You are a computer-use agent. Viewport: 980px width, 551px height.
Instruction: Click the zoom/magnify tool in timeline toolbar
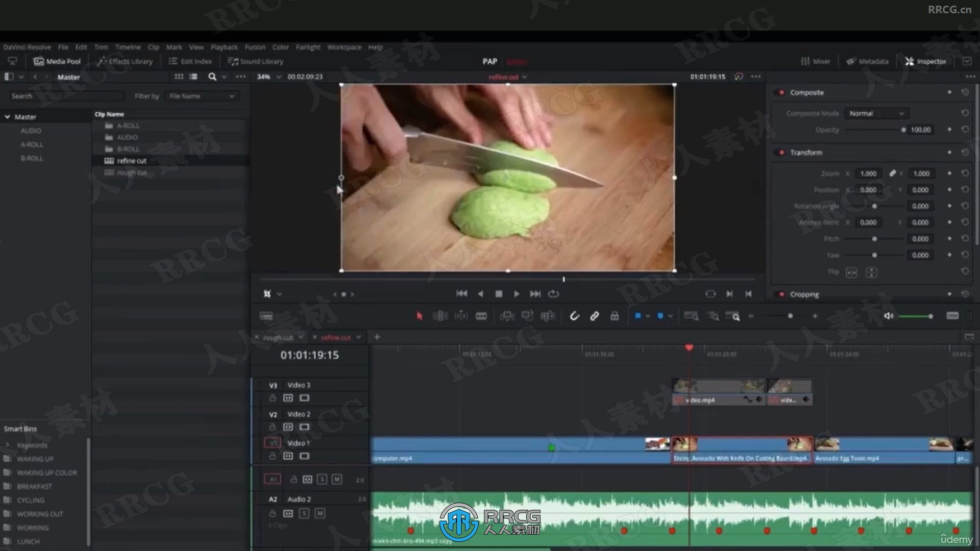click(x=737, y=317)
